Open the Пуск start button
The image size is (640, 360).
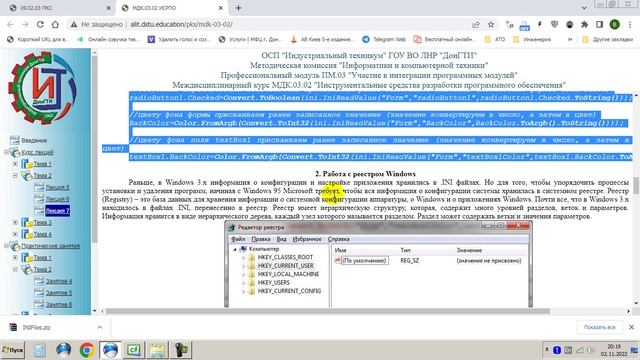coord(13,350)
